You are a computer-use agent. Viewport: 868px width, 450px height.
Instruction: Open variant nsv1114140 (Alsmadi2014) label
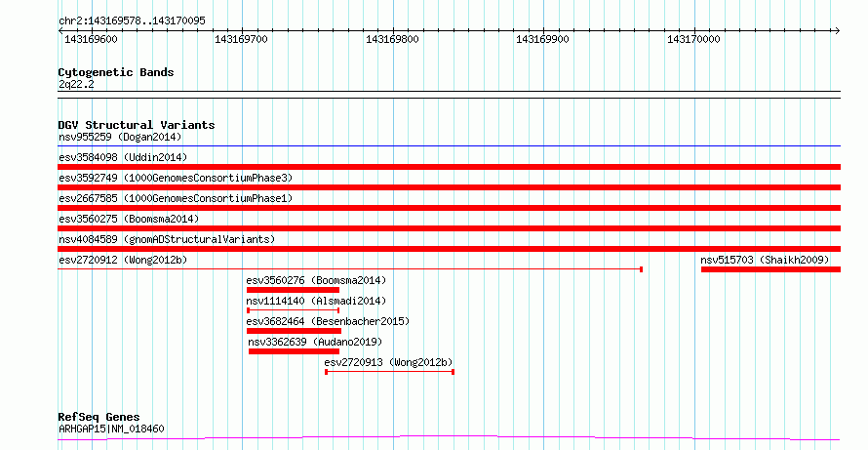point(316,301)
